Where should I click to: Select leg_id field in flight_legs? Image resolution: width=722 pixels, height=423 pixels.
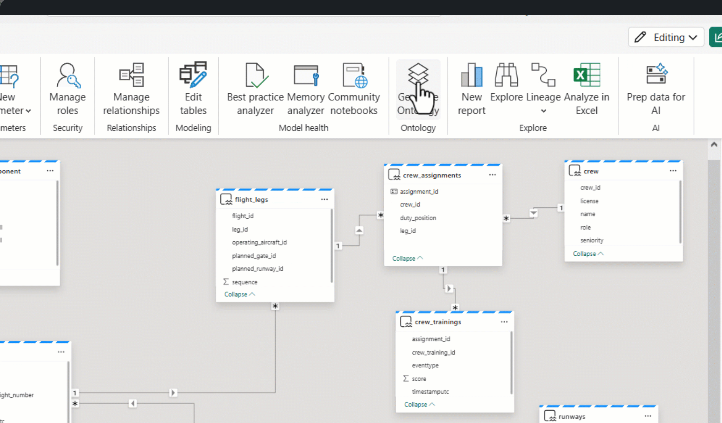tap(240, 229)
